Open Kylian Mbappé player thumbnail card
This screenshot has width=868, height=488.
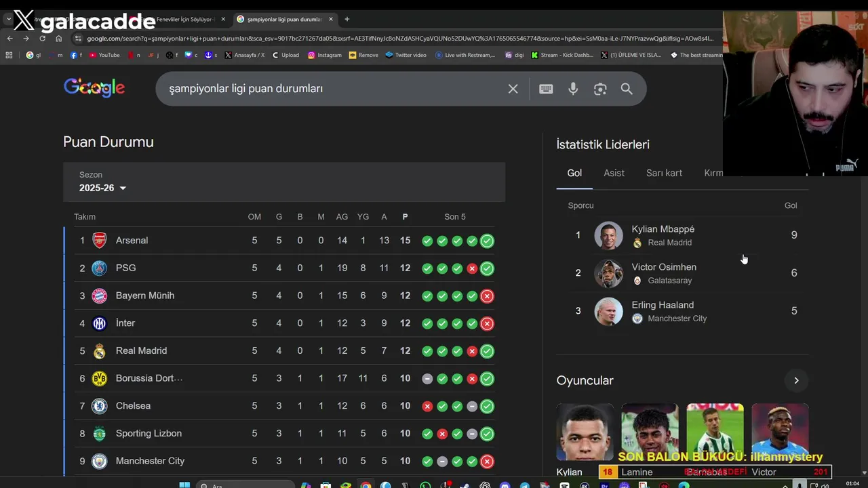click(x=585, y=440)
